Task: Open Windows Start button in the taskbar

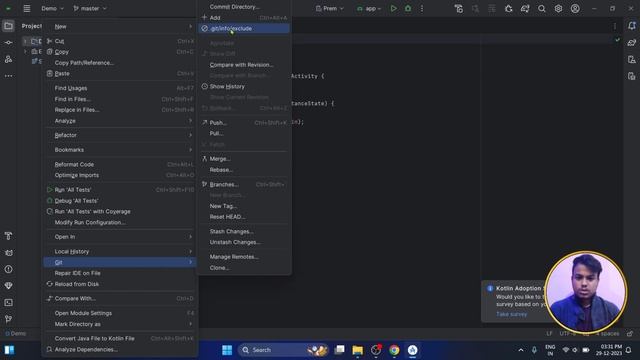Action: pyautogui.click(x=227, y=350)
